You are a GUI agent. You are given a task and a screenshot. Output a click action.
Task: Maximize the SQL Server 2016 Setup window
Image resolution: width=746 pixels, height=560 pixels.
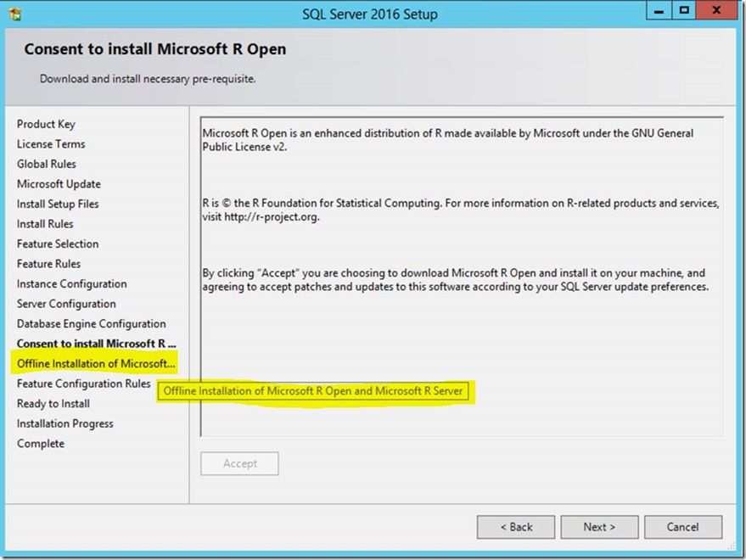[684, 10]
